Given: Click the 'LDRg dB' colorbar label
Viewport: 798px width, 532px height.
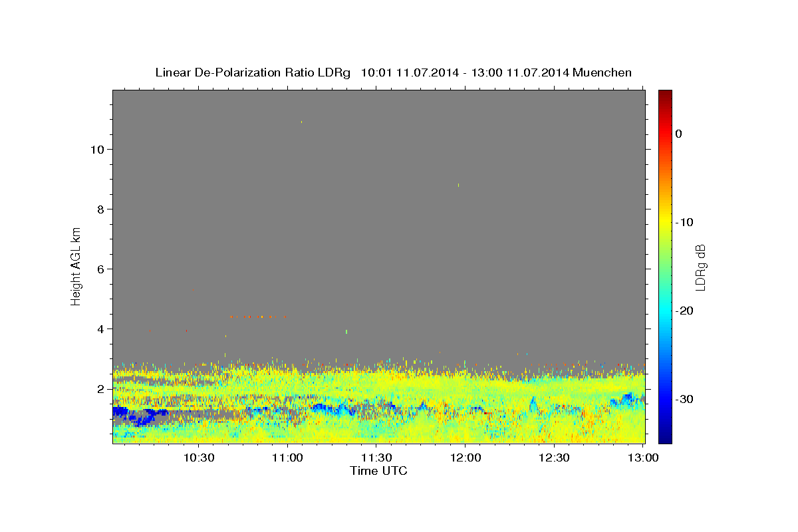Looking at the screenshot, I should click(700, 267).
